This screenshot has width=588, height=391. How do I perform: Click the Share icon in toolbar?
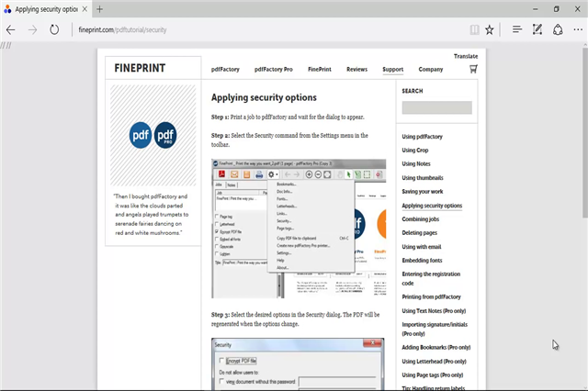tap(558, 29)
